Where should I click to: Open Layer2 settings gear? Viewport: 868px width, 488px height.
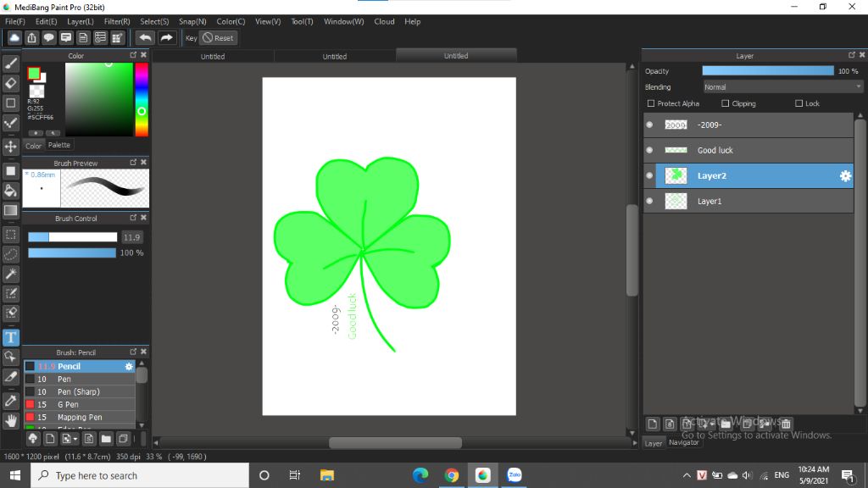point(845,176)
